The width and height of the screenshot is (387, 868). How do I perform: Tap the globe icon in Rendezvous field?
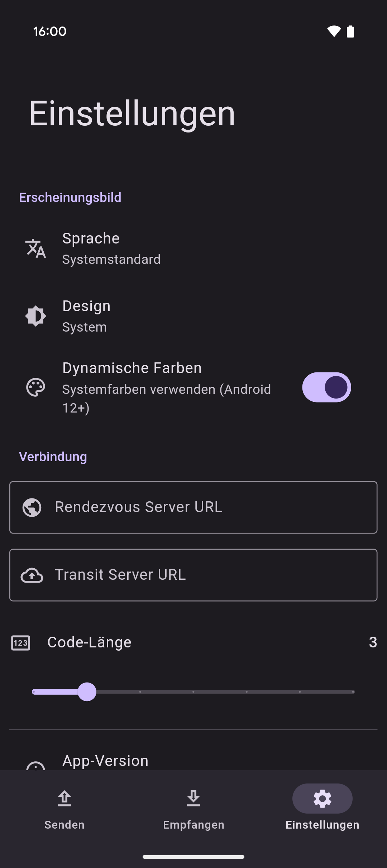click(x=32, y=507)
